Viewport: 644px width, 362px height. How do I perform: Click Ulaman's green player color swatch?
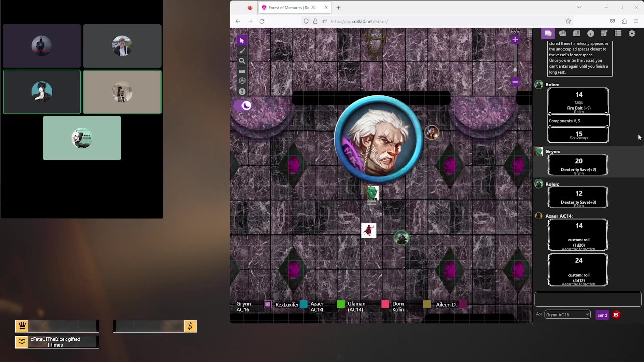341,304
